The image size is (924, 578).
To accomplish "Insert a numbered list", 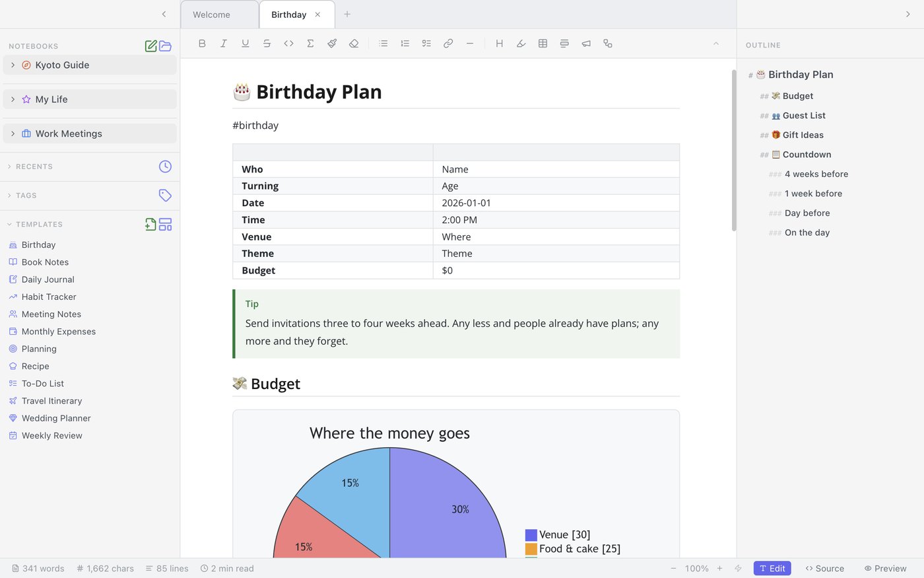I will [405, 44].
